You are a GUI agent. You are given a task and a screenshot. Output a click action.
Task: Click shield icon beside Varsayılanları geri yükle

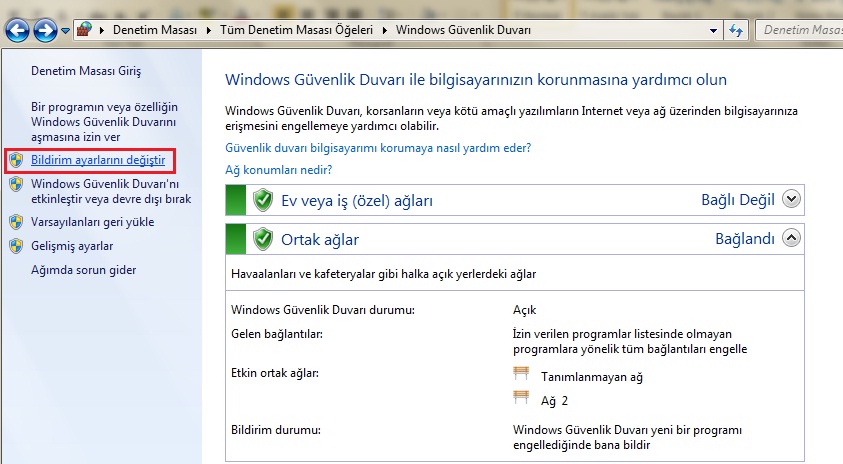pyautogui.click(x=16, y=222)
